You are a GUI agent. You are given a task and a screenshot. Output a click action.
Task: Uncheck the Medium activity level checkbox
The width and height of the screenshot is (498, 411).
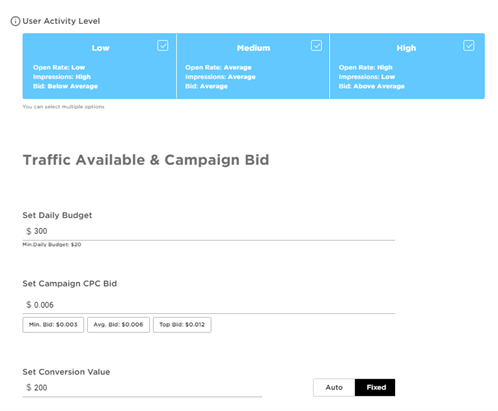point(316,45)
